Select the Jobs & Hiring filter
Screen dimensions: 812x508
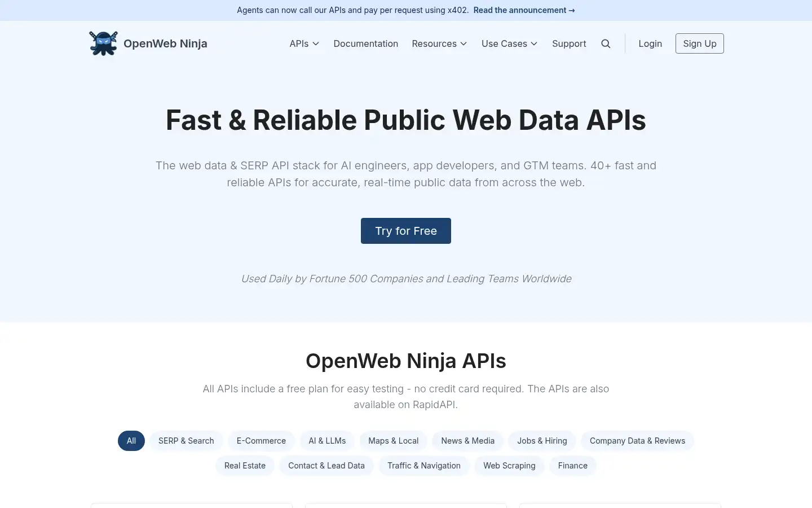542,441
